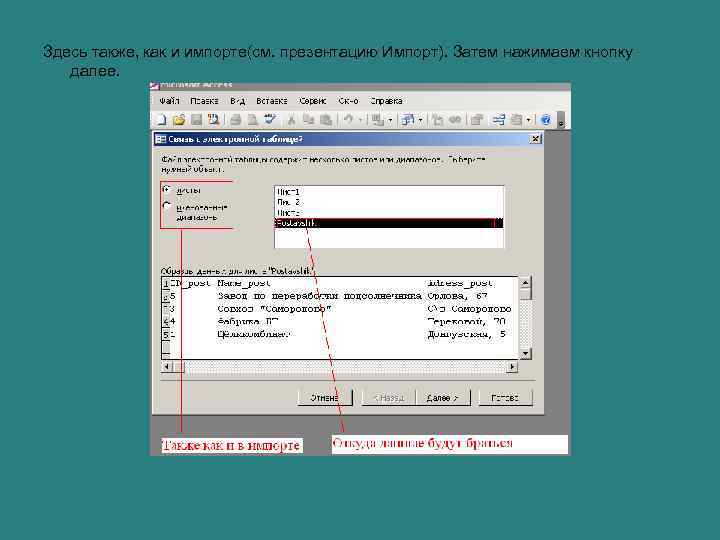Click the Address_post column header in preview
This screenshot has height=540, width=720.
(460, 283)
